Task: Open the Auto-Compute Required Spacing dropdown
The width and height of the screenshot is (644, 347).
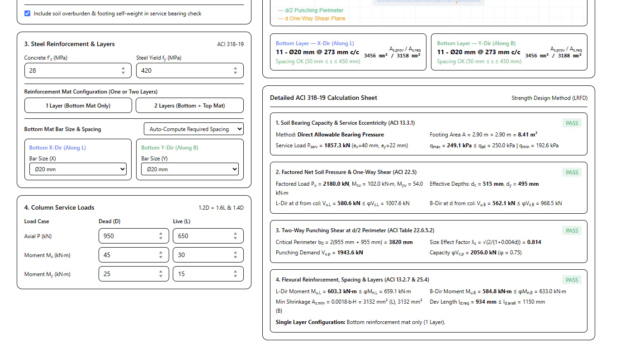Action: pyautogui.click(x=194, y=129)
